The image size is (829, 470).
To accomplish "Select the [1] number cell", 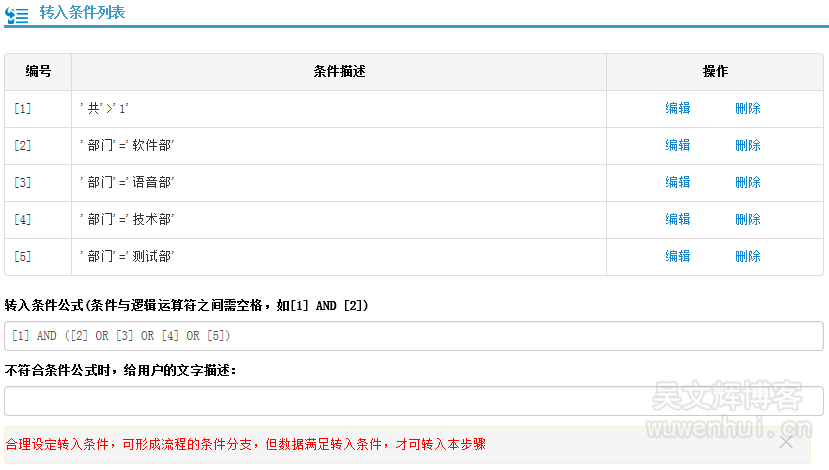I will point(23,108).
